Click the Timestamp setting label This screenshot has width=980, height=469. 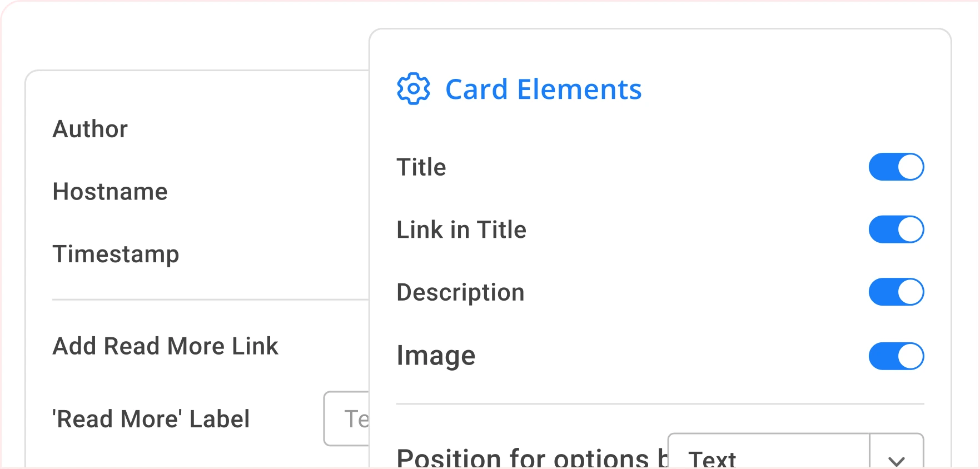(x=116, y=254)
